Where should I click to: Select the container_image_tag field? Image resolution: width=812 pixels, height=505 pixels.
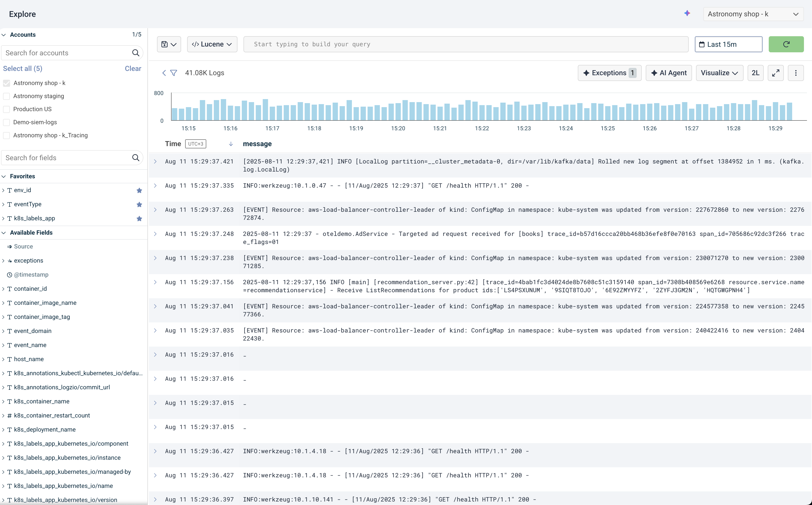pos(42,317)
